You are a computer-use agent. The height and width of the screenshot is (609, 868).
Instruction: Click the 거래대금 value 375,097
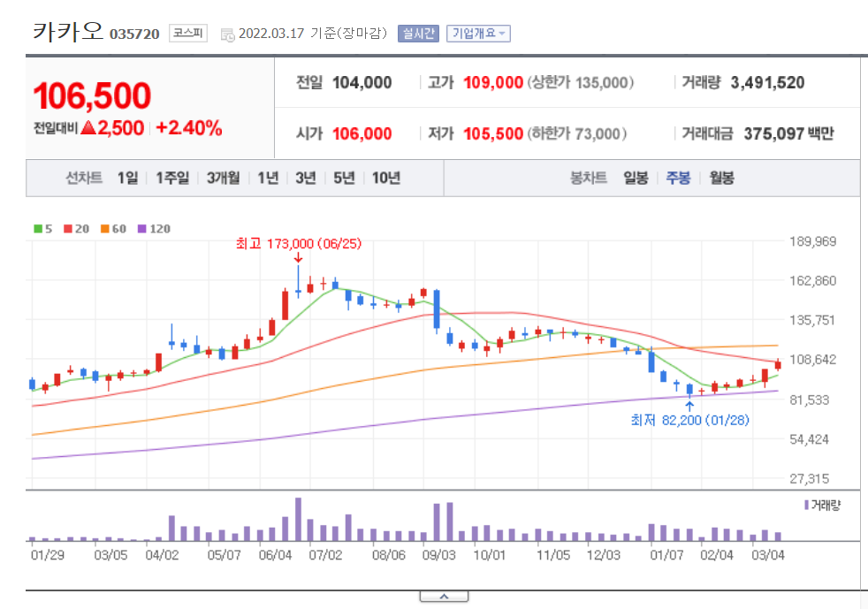[774, 134]
